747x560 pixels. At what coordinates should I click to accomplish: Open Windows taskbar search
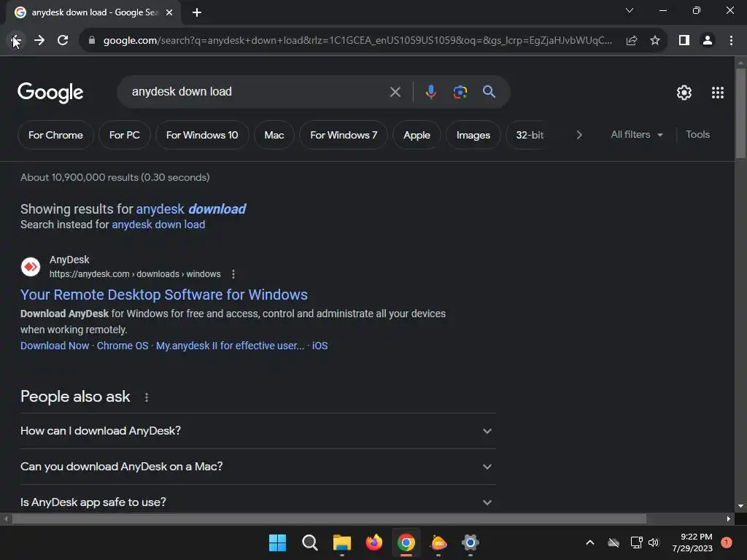[309, 542]
